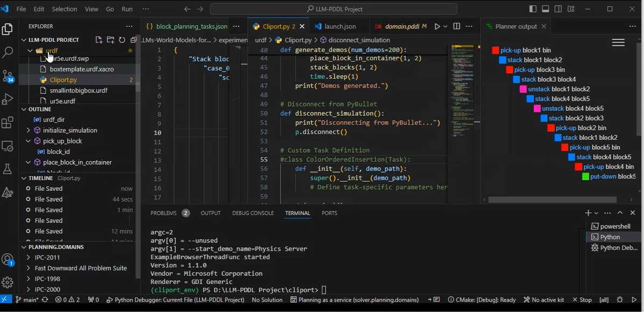Open the Search view in activity bar
Image resolution: width=644 pixels, height=322 pixels.
click(x=8, y=52)
